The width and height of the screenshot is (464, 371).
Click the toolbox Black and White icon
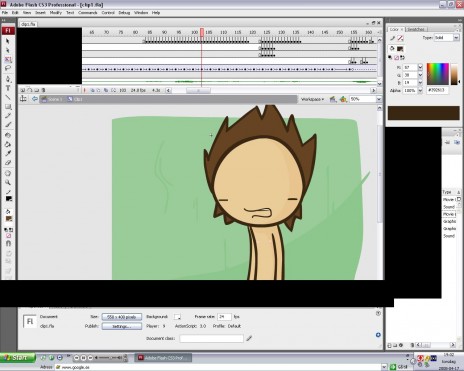(x=6, y=230)
